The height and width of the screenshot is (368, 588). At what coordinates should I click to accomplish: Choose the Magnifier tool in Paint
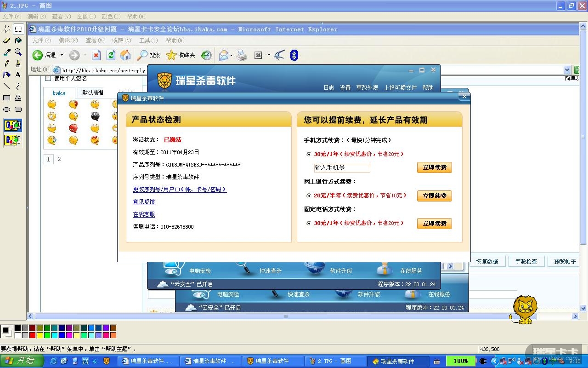tap(18, 52)
